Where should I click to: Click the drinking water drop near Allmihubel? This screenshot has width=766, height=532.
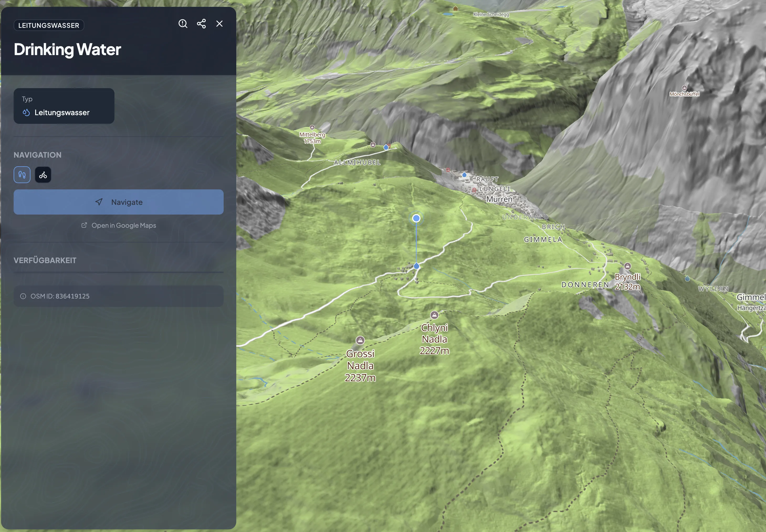[x=386, y=147]
